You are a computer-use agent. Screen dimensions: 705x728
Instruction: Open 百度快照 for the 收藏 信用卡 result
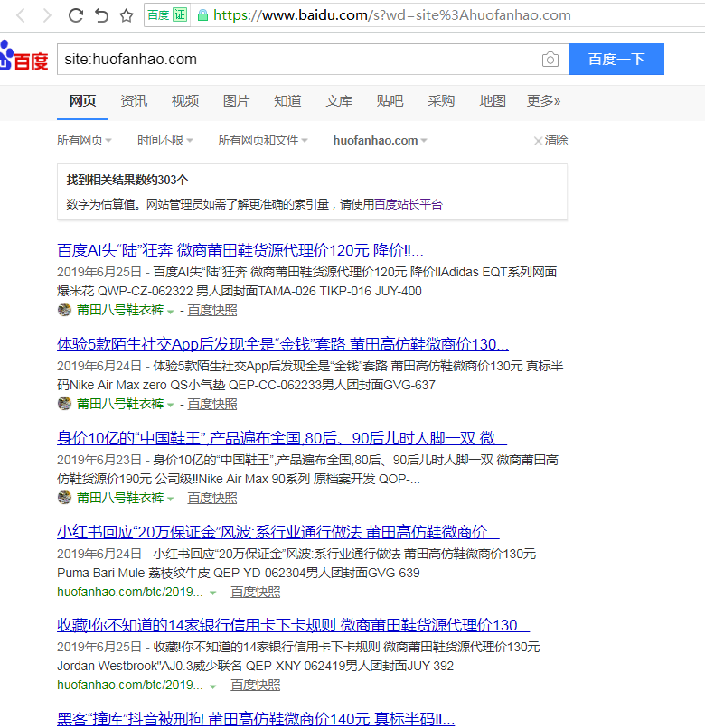click(x=256, y=685)
